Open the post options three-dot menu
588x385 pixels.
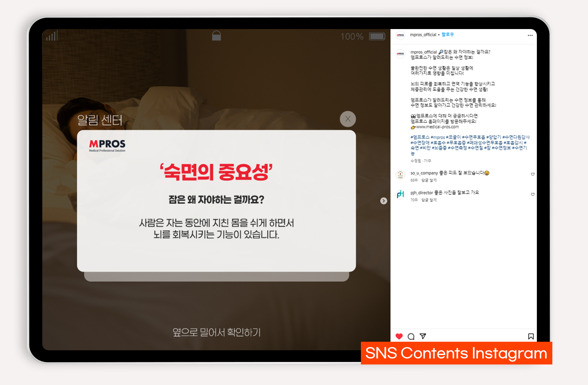(530, 35)
